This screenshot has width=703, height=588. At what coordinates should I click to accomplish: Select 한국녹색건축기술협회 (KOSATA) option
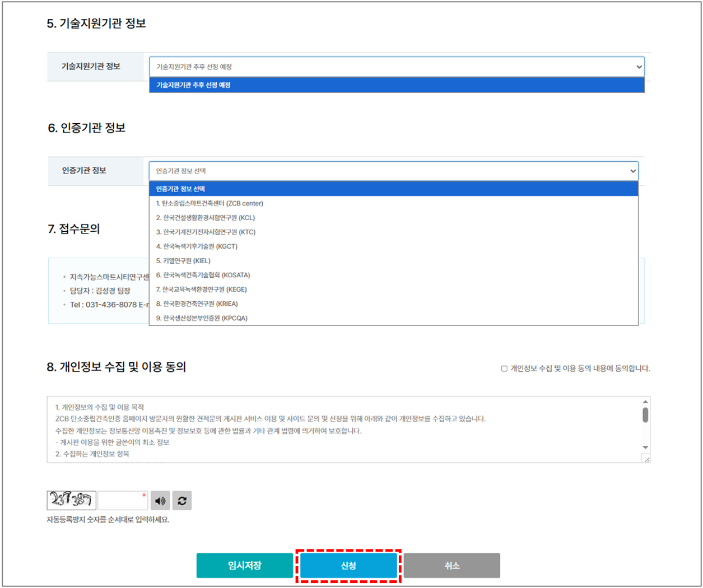click(203, 275)
